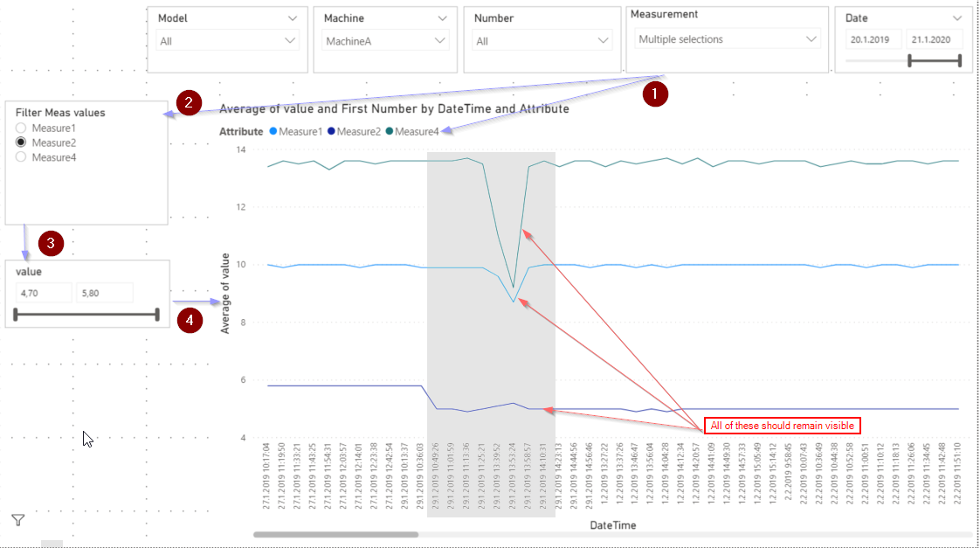980x548 pixels.
Task: Click the value slider right handle
Action: [x=157, y=314]
